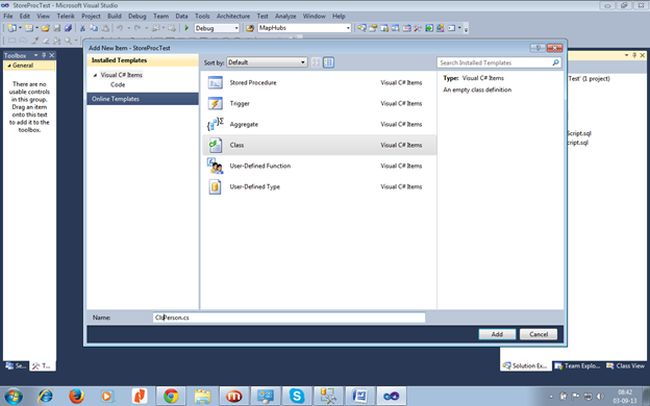Open Windows Explorer folder on taskbar

203,396
